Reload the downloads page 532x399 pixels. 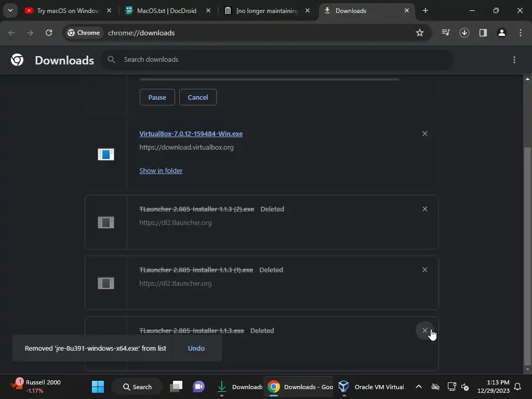click(49, 33)
